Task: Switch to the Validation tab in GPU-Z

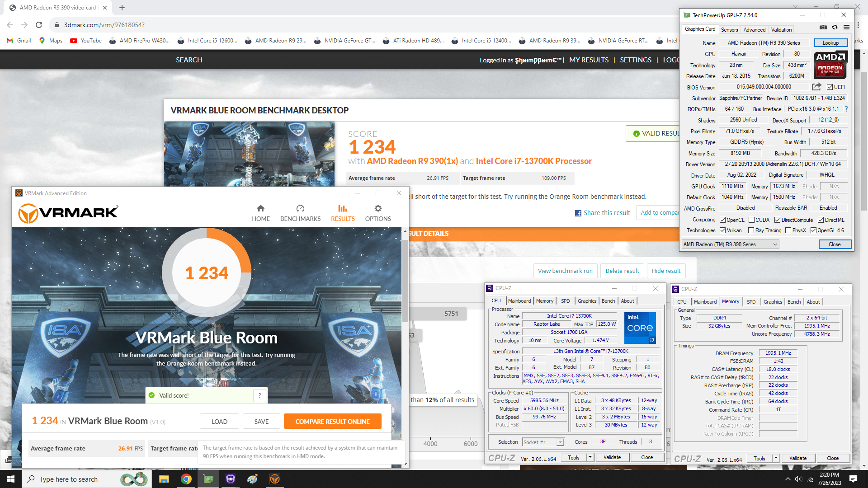Action: [x=781, y=30]
